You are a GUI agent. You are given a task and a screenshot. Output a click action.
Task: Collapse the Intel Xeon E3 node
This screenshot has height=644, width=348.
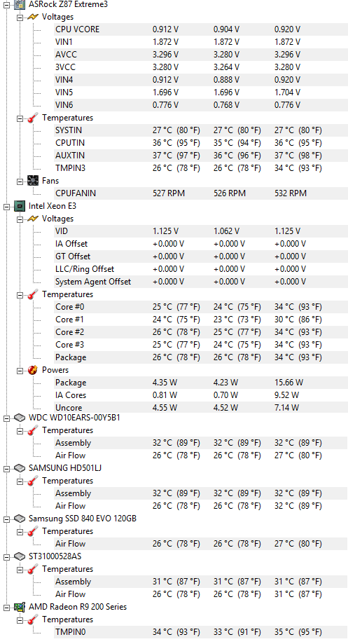[x=6, y=206]
